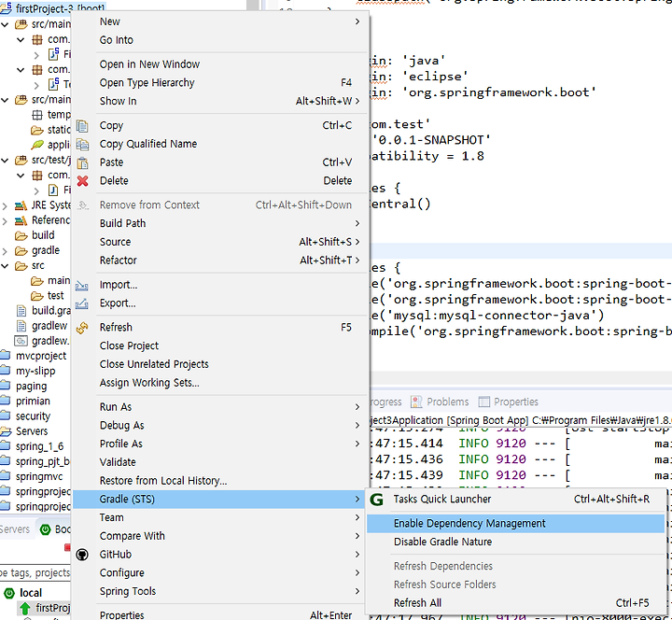Switch to the Problems tab

point(440,402)
